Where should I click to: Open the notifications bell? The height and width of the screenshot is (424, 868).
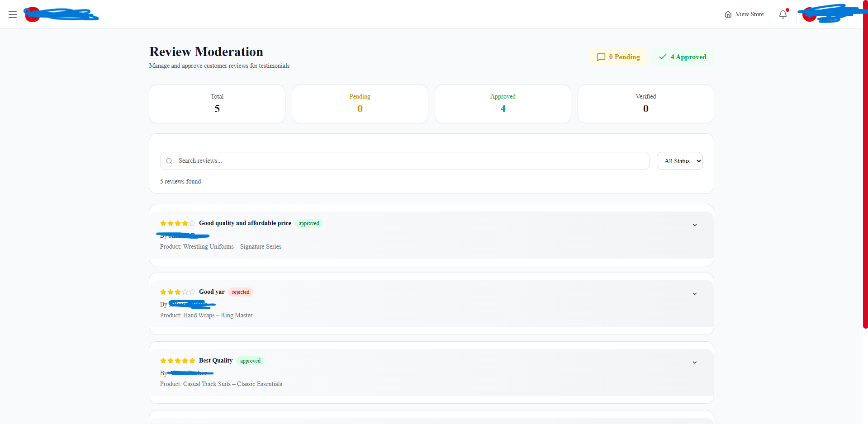click(x=783, y=14)
